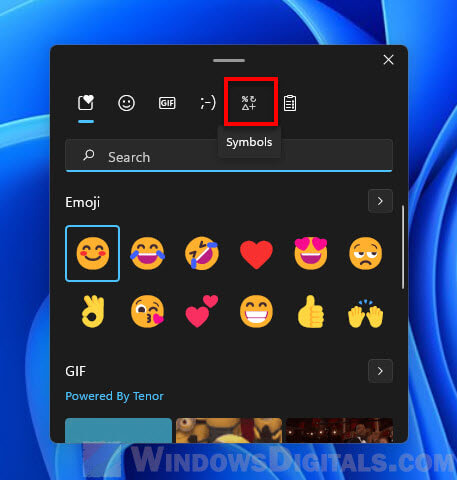The height and width of the screenshot is (480, 457).
Task: Insert the heart eyes emoji
Action: 311,253
